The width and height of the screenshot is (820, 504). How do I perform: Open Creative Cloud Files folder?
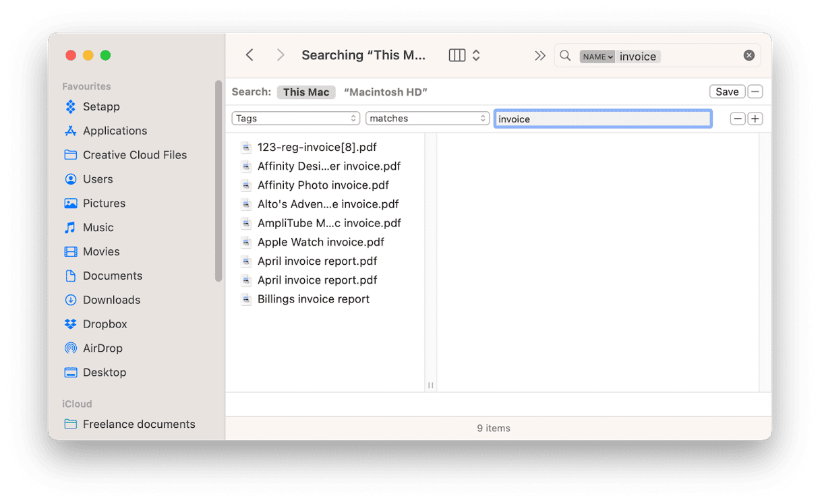coord(135,155)
